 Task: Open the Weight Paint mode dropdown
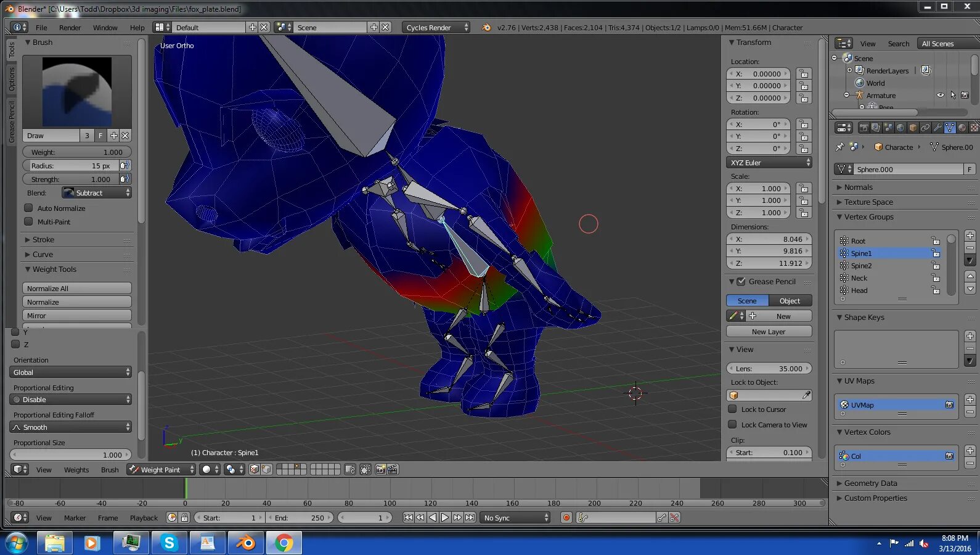pyautogui.click(x=161, y=469)
